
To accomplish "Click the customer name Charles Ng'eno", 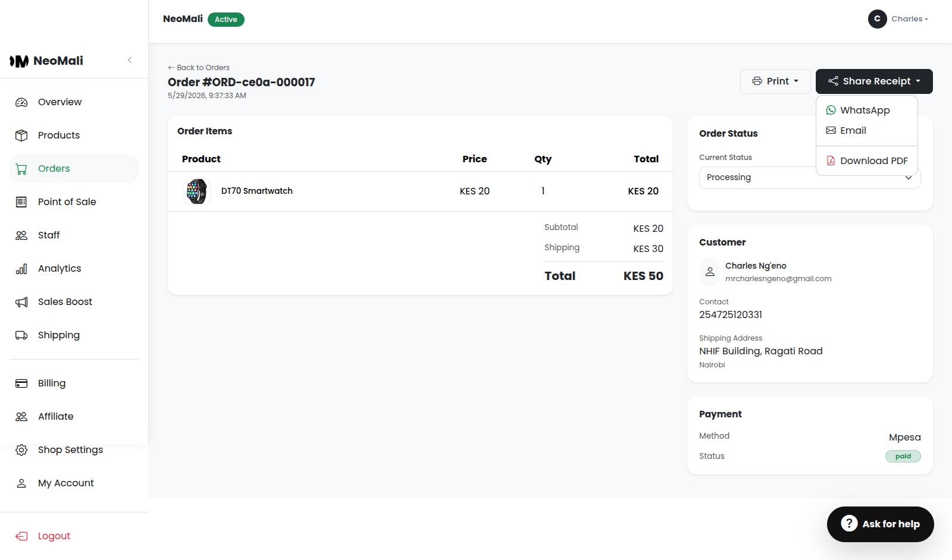I will (756, 266).
